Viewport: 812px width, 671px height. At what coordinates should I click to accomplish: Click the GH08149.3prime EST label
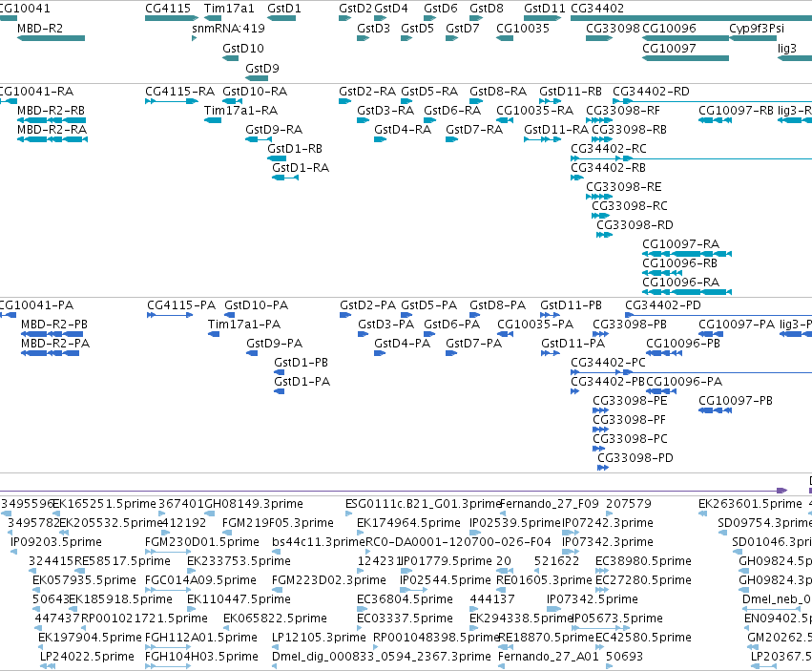(x=254, y=504)
